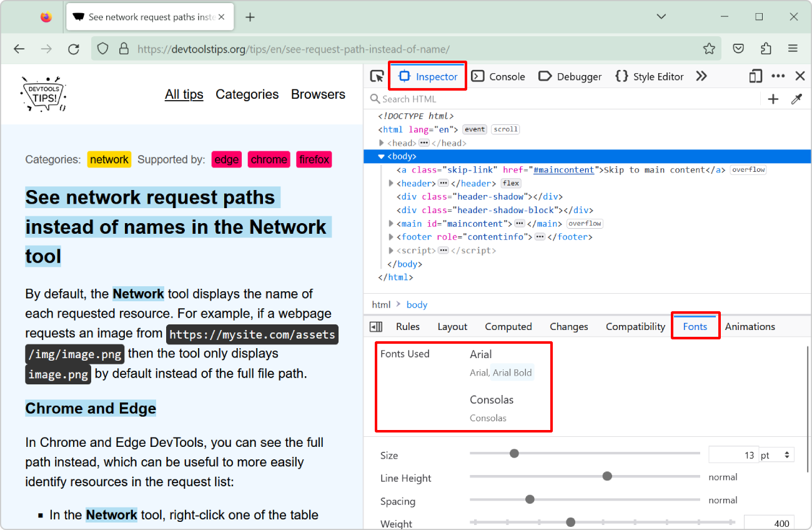Adjust the Weight slider
Image resolution: width=812 pixels, height=530 pixels.
click(602, 522)
